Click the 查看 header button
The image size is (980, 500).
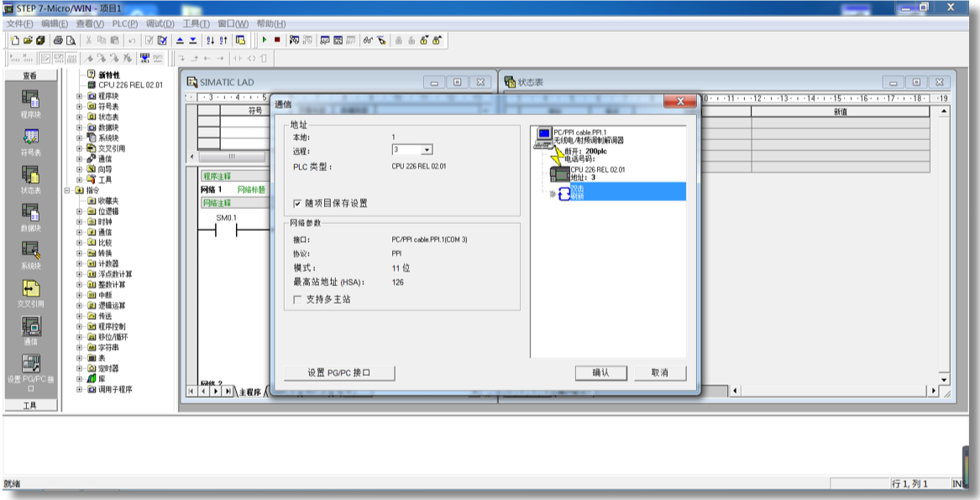[x=30, y=76]
